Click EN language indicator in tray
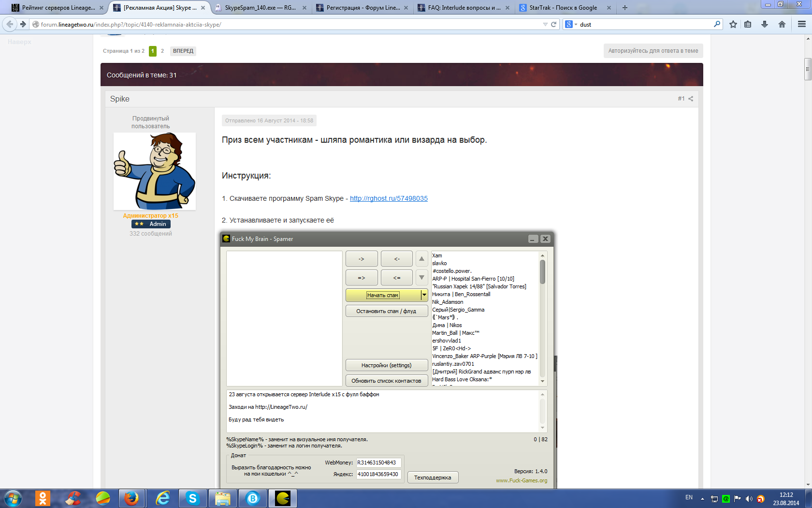 (689, 497)
